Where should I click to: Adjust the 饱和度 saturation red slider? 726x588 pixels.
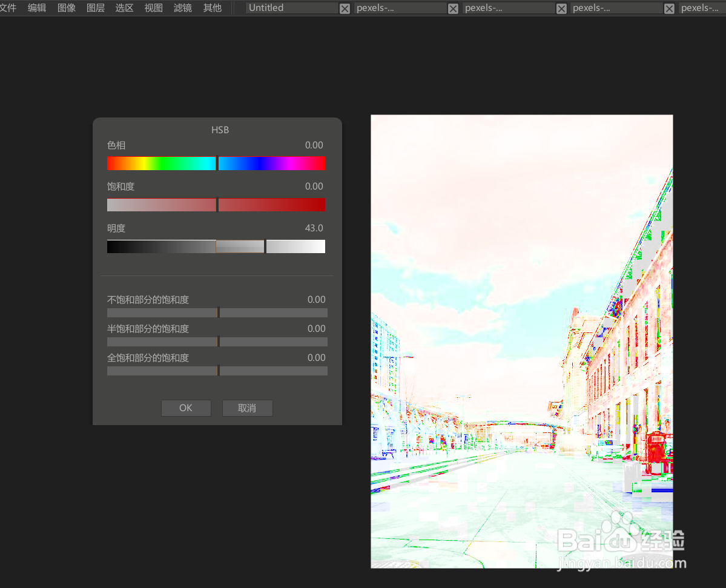(x=216, y=205)
